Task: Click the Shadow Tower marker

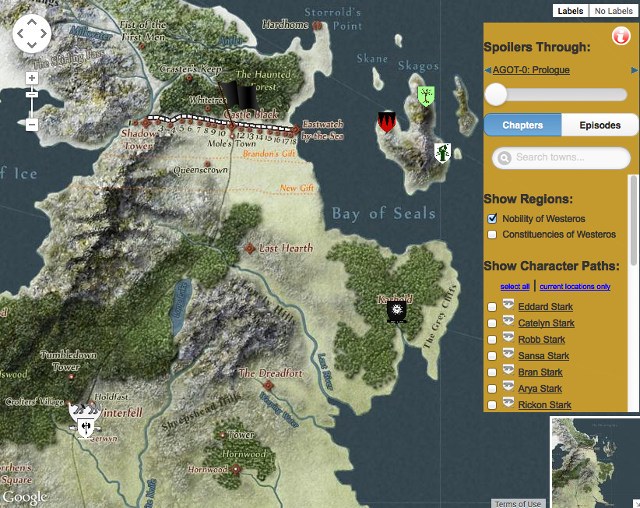Action: 146,122
